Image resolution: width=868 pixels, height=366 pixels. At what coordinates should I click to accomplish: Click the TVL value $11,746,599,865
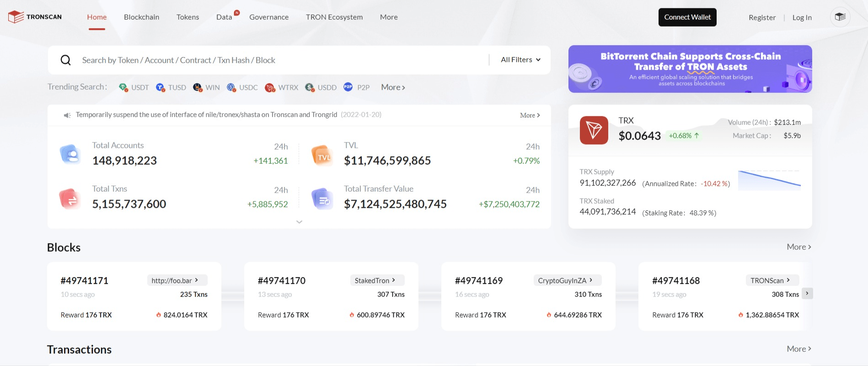387,161
